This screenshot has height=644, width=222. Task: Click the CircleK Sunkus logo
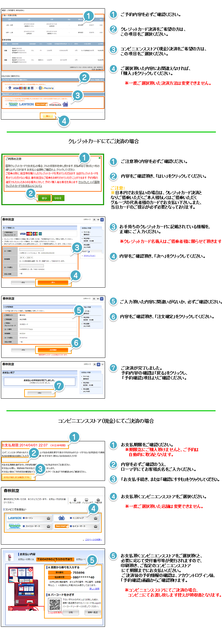(55, 105)
